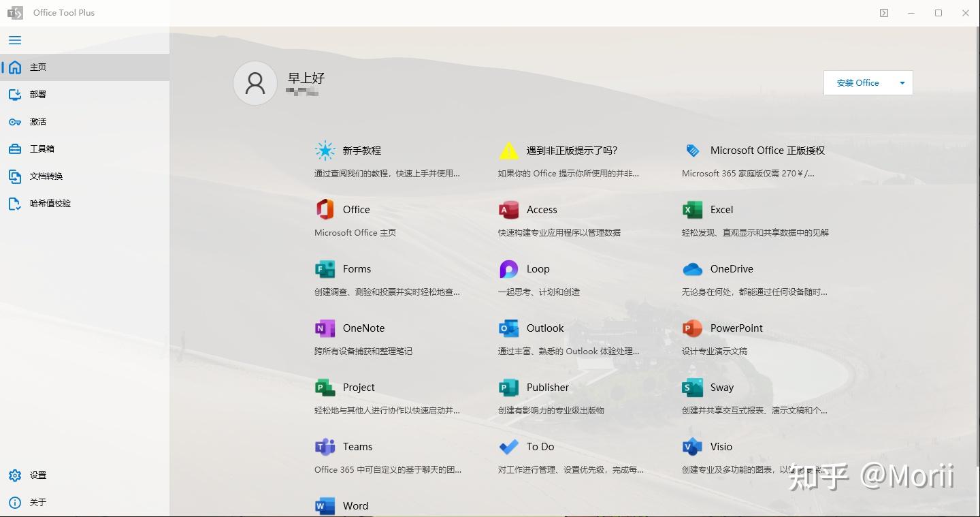Click description '创建有影响力的专业级出版物'
The height and width of the screenshot is (517, 980).
click(551, 411)
